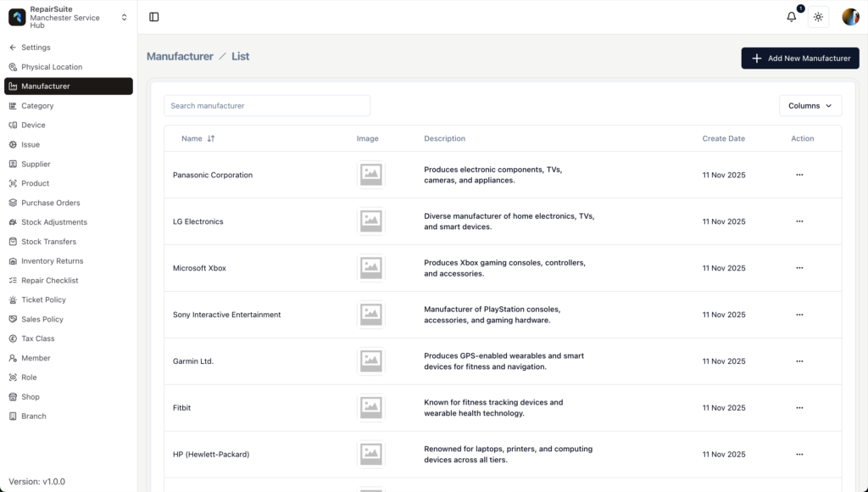868x492 pixels.
Task: Toggle sort order on the Name column
Action: pyautogui.click(x=211, y=138)
